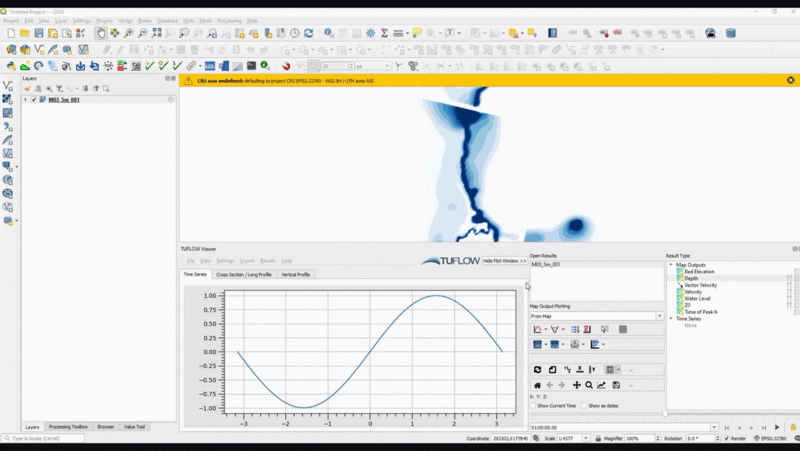Viewport: 800px width, 451px height.
Task: Click the plot time series tool icon
Action: click(x=538, y=329)
